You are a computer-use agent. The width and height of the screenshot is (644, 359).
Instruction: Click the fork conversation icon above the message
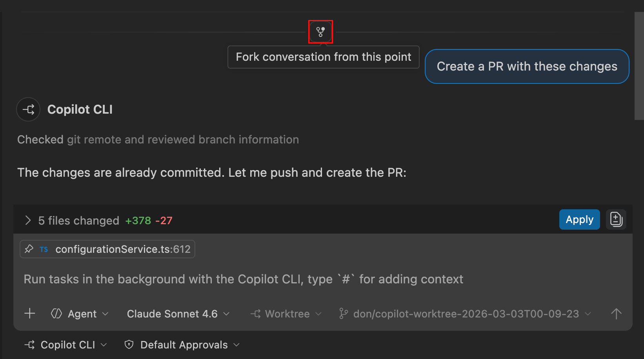320,32
